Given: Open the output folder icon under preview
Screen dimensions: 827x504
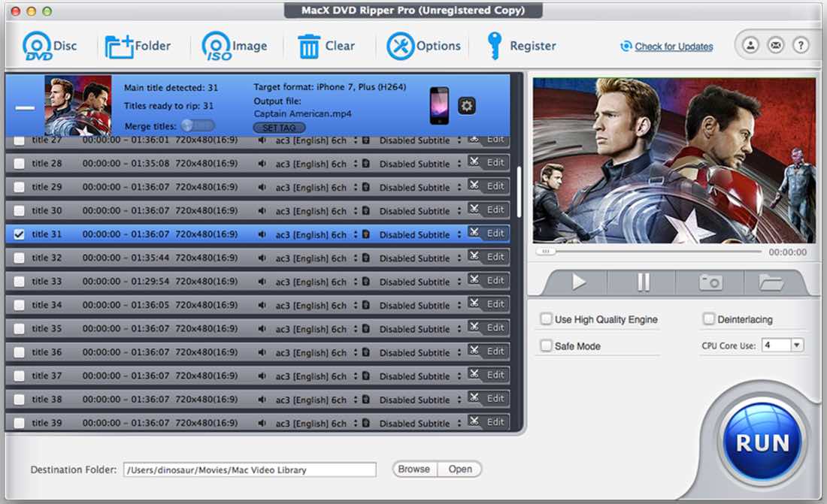Looking at the screenshot, I should 771,282.
